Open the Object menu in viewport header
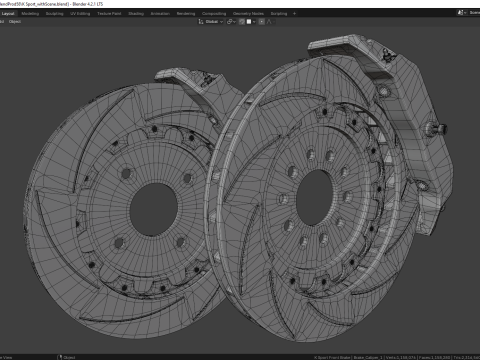The image size is (480, 360). [x=15, y=22]
